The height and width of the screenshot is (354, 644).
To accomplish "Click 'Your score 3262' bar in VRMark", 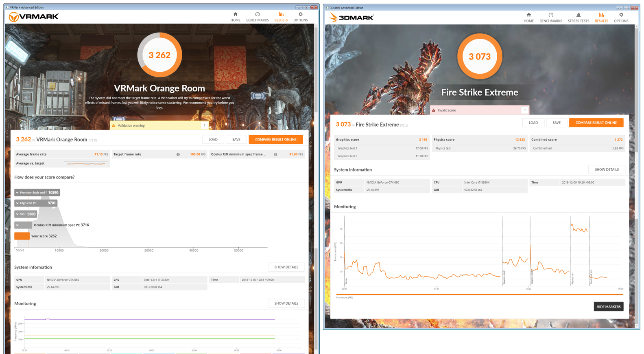I will coord(22,236).
